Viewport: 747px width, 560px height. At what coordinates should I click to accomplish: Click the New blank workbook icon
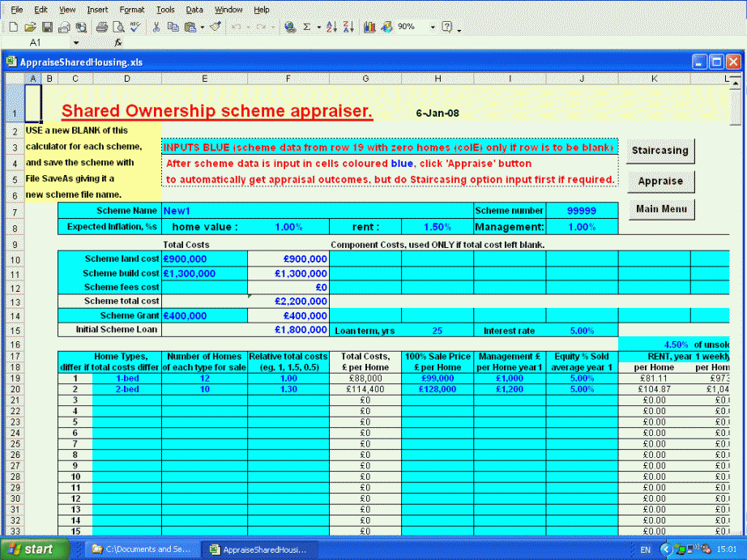point(13,28)
